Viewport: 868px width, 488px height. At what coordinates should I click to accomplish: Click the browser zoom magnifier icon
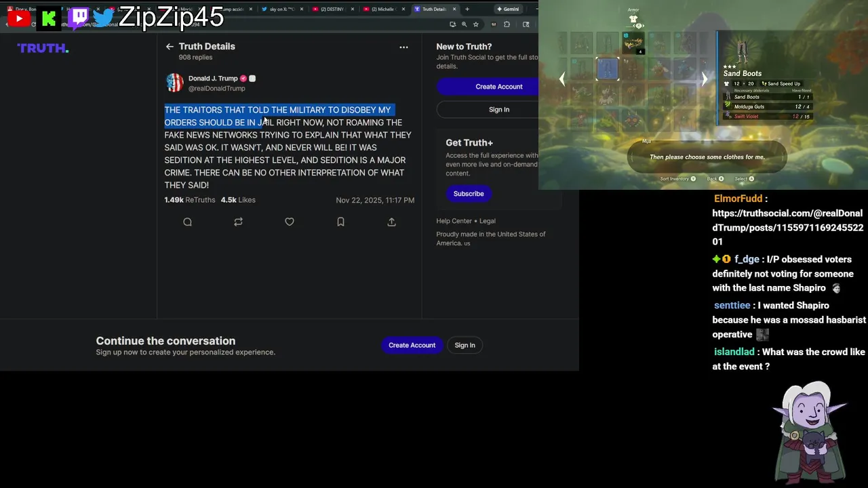464,24
